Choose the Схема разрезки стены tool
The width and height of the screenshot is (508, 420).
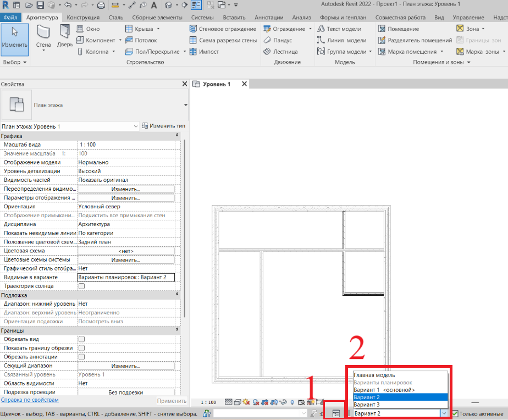[223, 40]
